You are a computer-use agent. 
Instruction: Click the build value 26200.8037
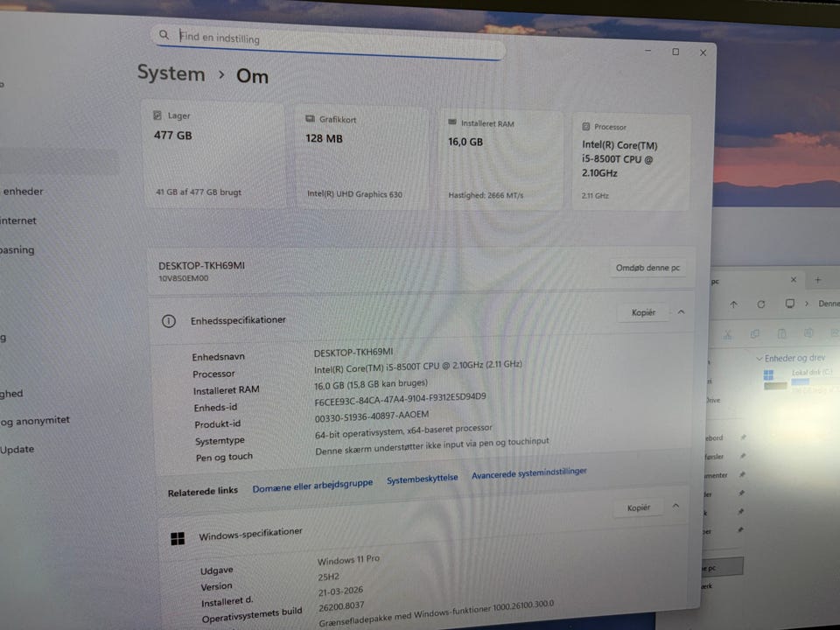[341, 606]
